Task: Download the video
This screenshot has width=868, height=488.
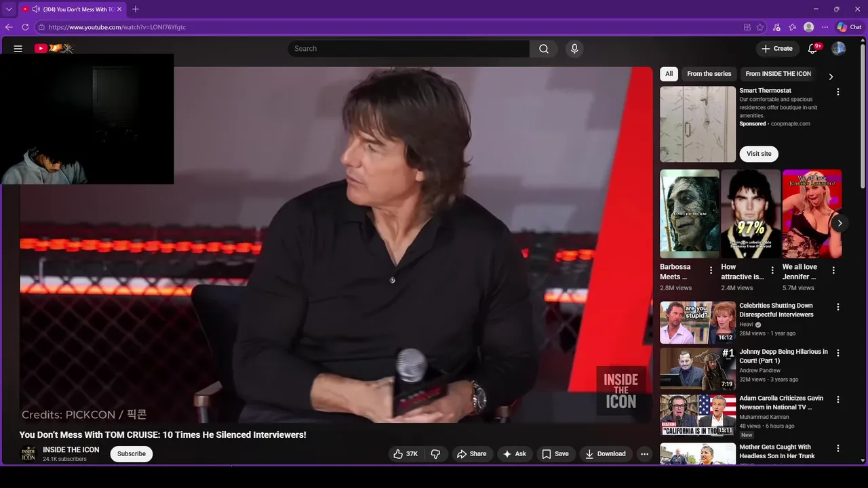Action: [x=606, y=454]
